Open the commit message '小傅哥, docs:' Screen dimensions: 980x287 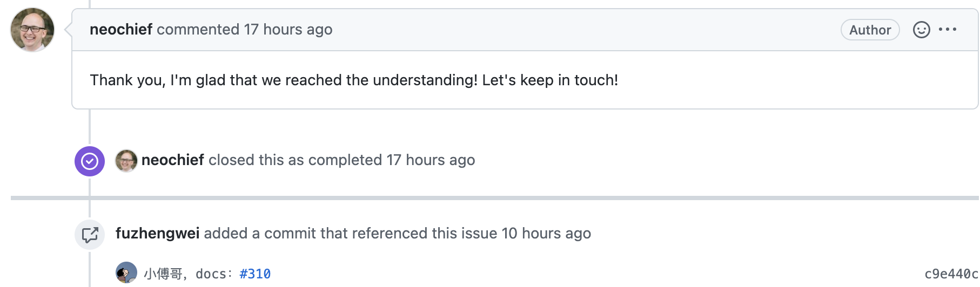189,274
